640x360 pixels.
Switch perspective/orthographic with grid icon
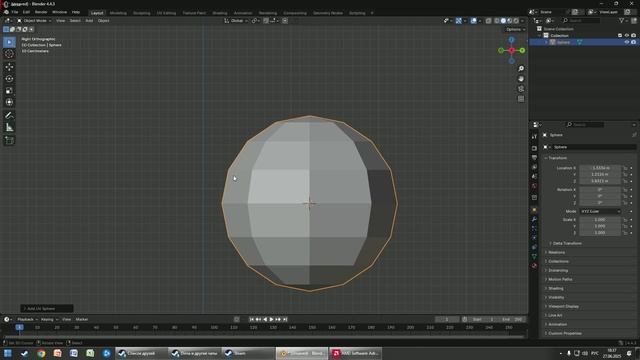[x=521, y=99]
